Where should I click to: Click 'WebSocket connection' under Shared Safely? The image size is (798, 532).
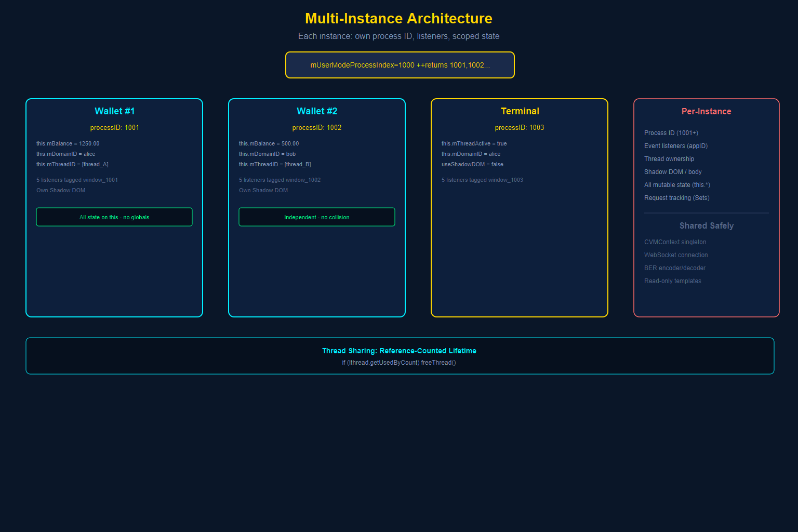[x=676, y=255]
